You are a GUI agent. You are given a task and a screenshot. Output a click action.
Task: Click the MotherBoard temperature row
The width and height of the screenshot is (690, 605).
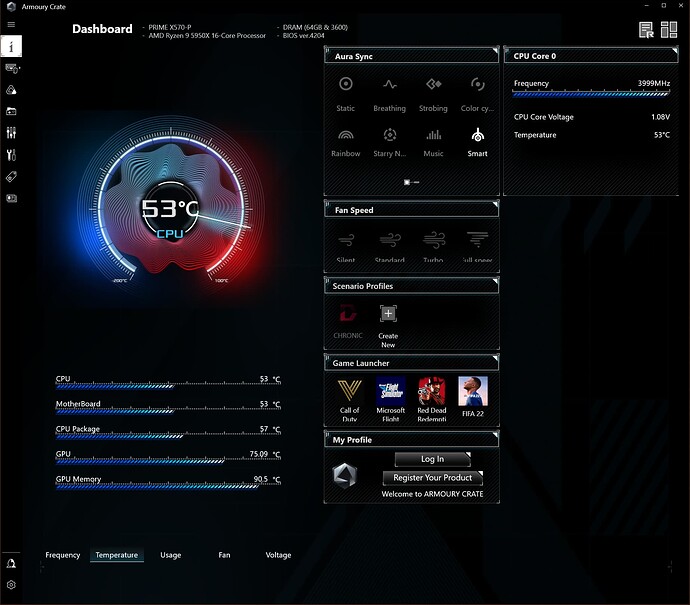(x=168, y=407)
